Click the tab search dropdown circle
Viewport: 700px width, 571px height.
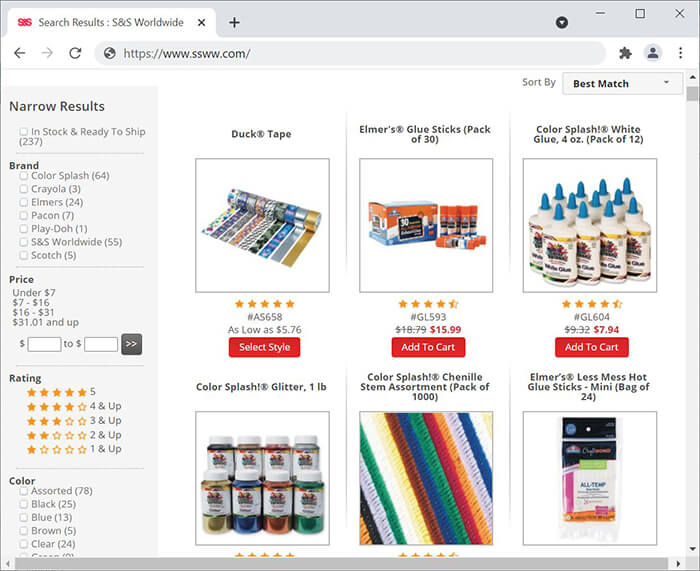pyautogui.click(x=562, y=22)
